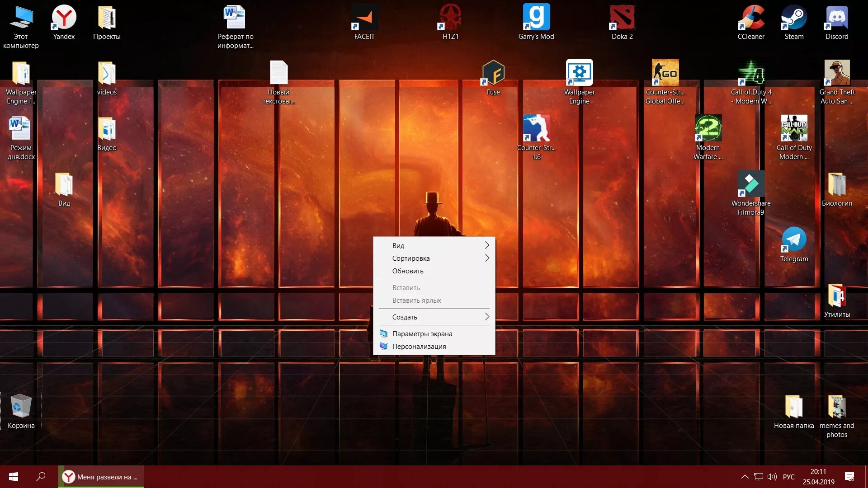Open Параметры экрана from context menu
This screenshot has width=868, height=488.
[x=434, y=333]
